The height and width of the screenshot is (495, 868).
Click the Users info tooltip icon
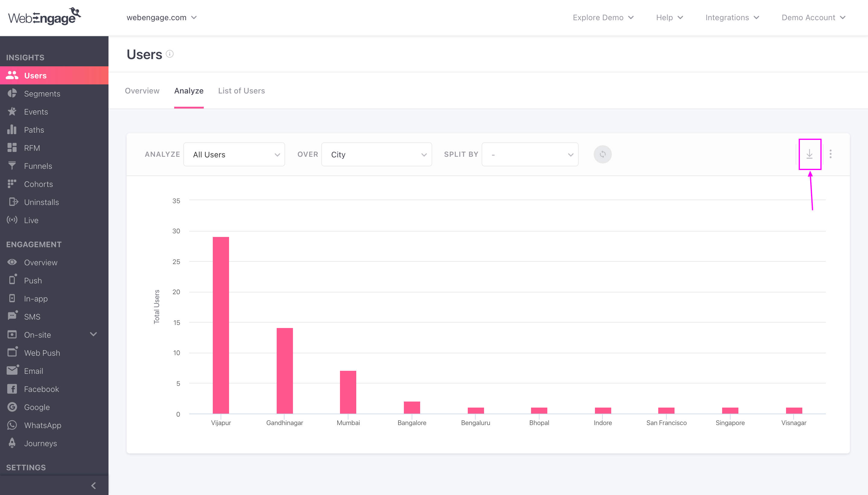(169, 54)
